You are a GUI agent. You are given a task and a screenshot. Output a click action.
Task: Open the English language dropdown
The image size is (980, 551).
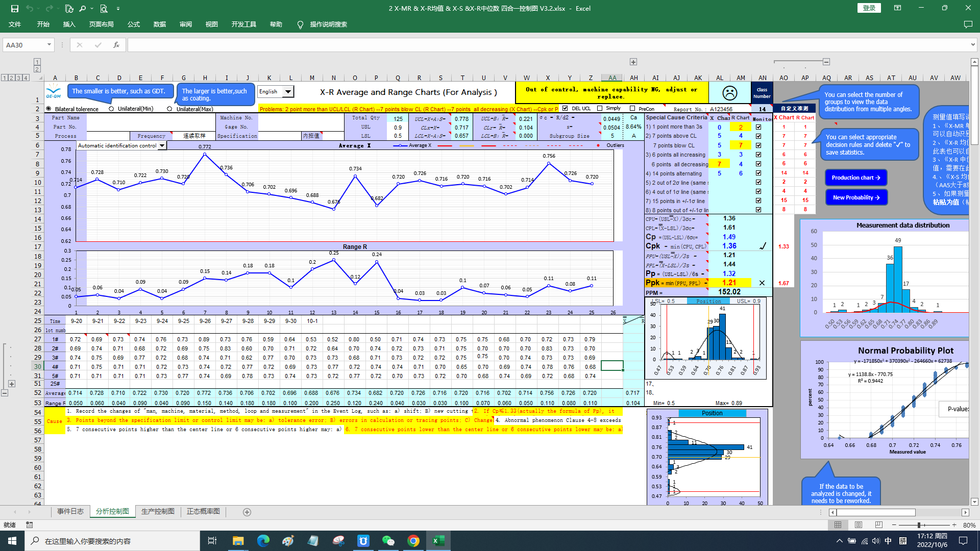coord(288,92)
